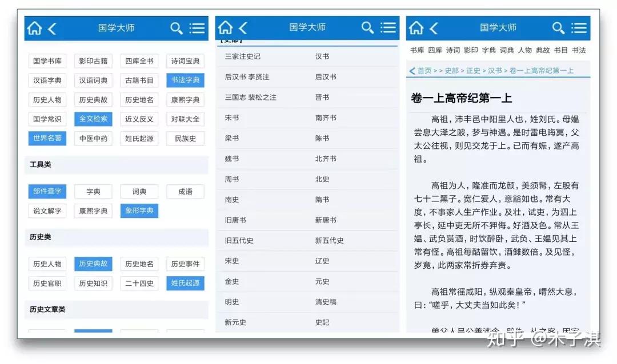Toggle the 书法字典 highlighted entry
617x364 pixels.
[x=185, y=80]
